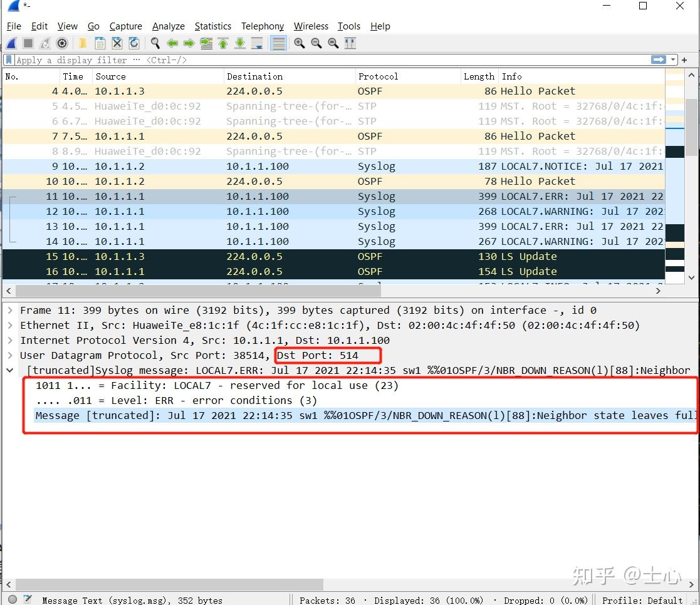The width and height of the screenshot is (700, 605).
Task: Sort by the No. column header
Action: [31, 76]
